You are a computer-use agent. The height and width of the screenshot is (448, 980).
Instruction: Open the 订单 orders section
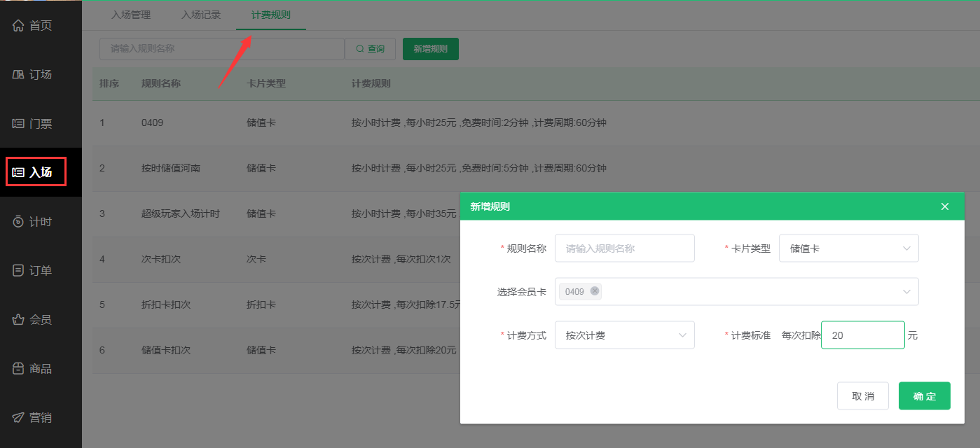[x=33, y=270]
